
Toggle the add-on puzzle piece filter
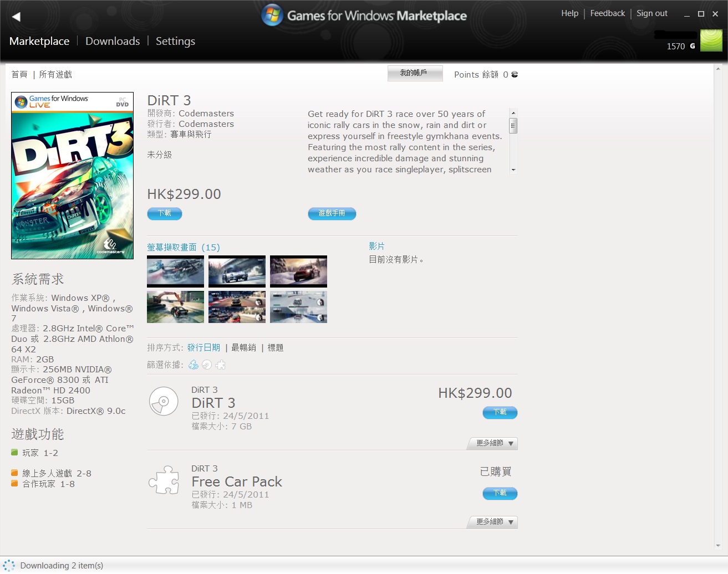[x=221, y=365]
